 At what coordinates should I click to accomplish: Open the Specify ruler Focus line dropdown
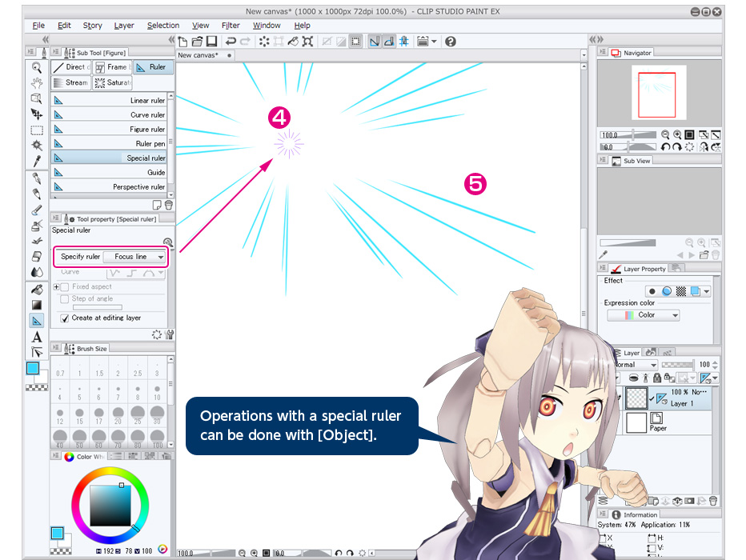[x=135, y=257]
